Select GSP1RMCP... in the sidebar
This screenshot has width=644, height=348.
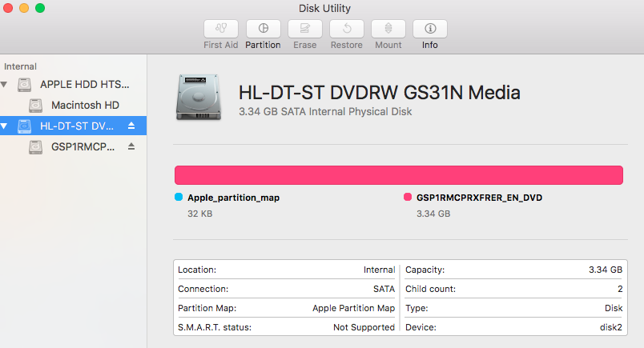[x=73, y=146]
